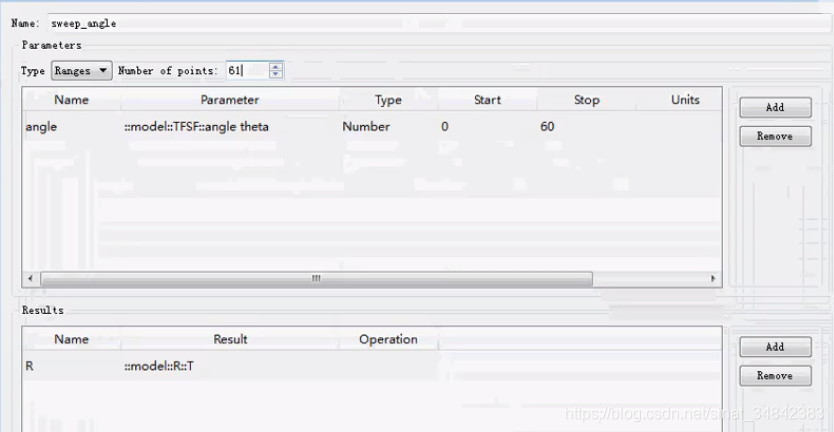Click Add button in Parameters section
This screenshot has height=432, width=834.
(775, 107)
